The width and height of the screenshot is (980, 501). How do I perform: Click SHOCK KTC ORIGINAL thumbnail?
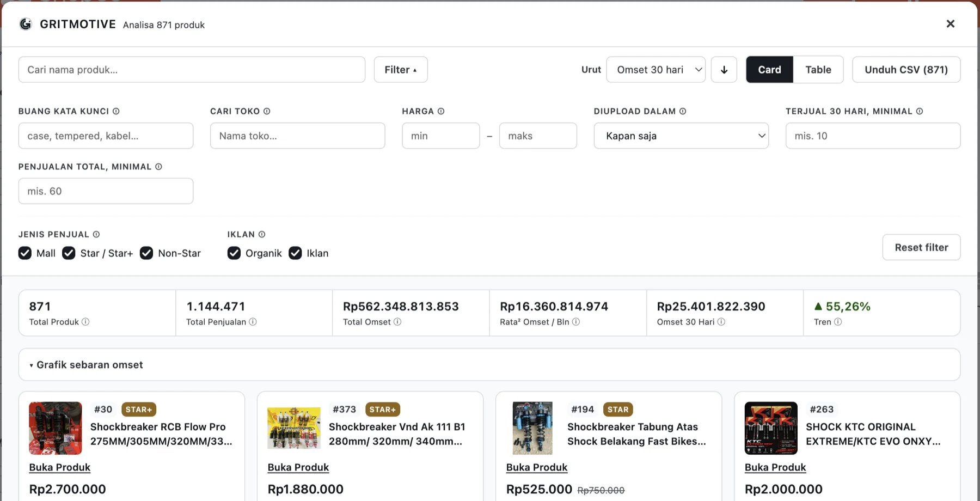[771, 428]
